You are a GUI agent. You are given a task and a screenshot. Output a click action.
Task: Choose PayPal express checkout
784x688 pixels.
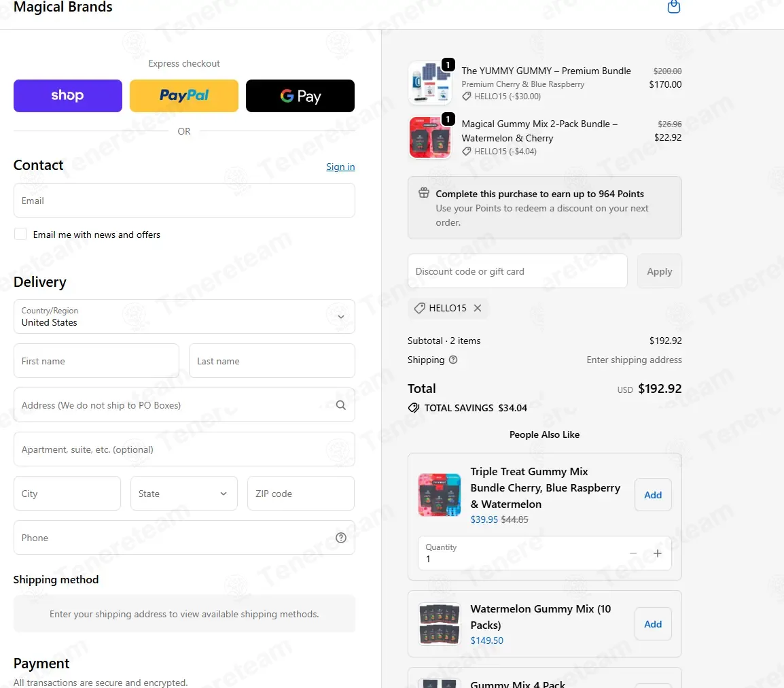184,96
